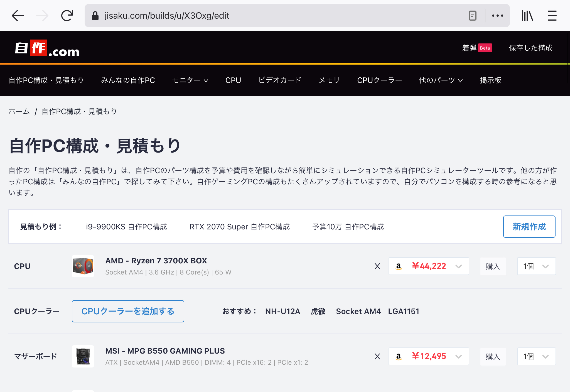Viewport: 570px width, 392px height.
Task: Click the Ryzen 7 3700X product thumbnail
Action: [83, 266]
